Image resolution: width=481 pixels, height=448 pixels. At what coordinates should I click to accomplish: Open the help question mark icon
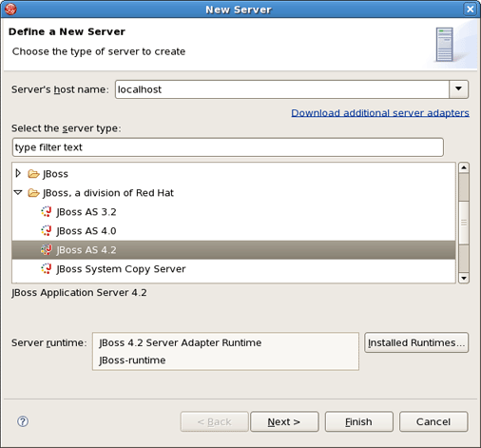coord(23,421)
